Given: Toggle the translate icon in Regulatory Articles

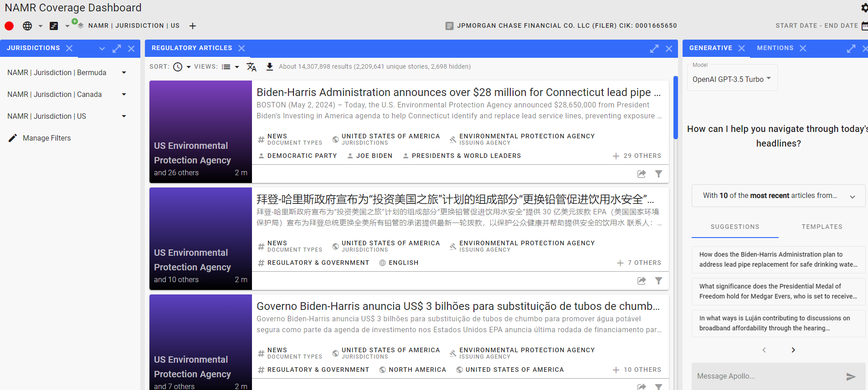Looking at the screenshot, I should click(x=252, y=67).
